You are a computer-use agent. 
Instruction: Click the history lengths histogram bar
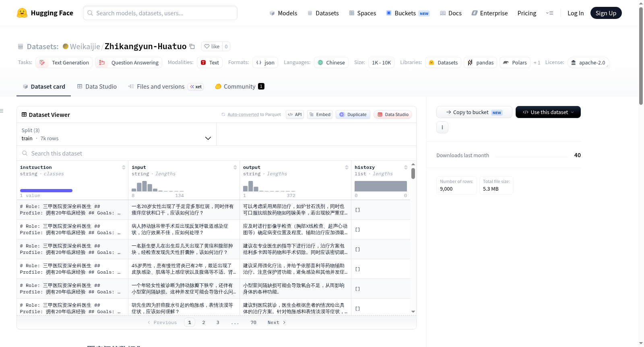381,186
